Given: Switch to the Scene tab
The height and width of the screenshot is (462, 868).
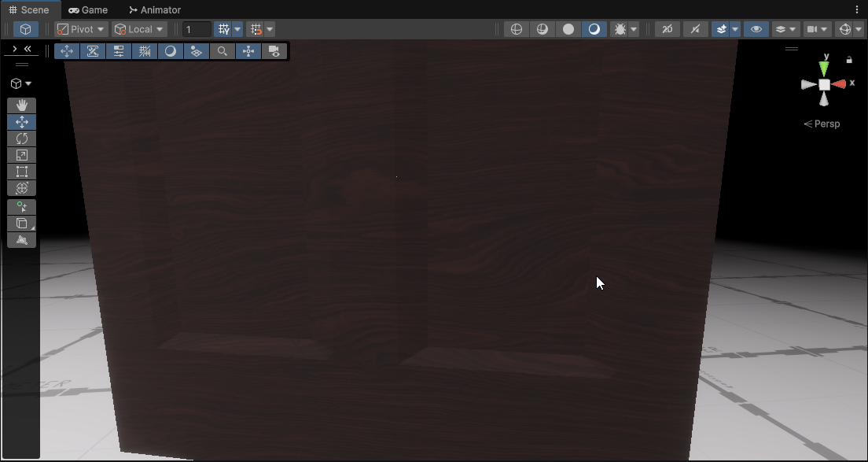Looking at the screenshot, I should [x=29, y=10].
